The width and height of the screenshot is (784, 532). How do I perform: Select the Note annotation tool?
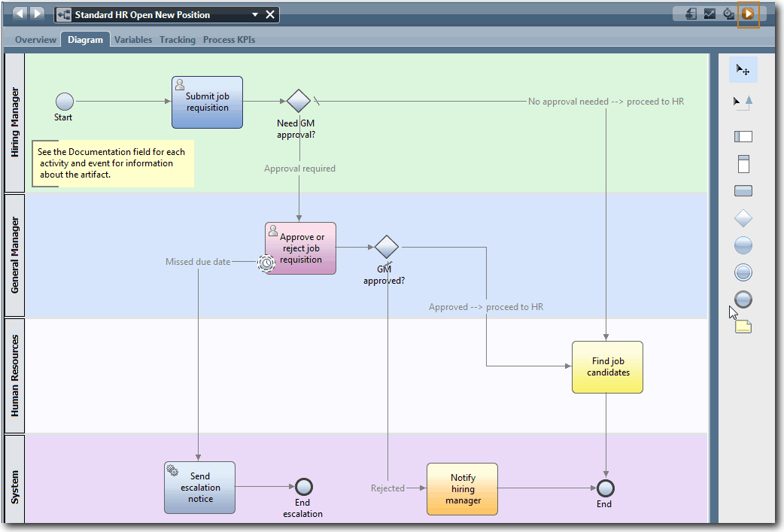pos(743,326)
